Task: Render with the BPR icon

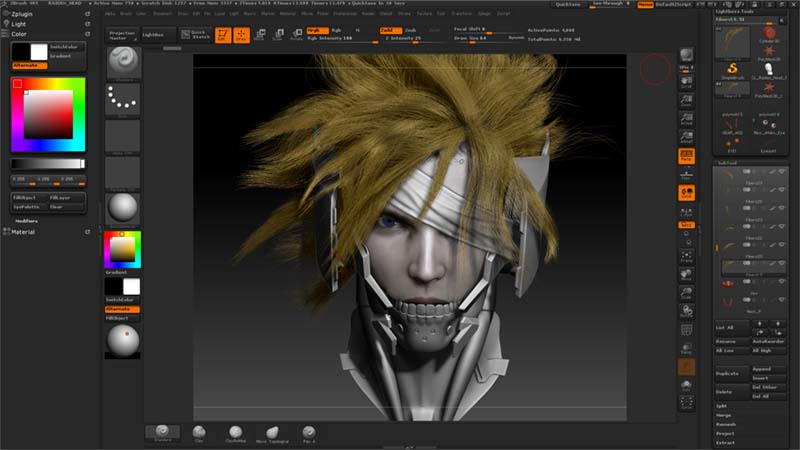Action: tap(686, 55)
